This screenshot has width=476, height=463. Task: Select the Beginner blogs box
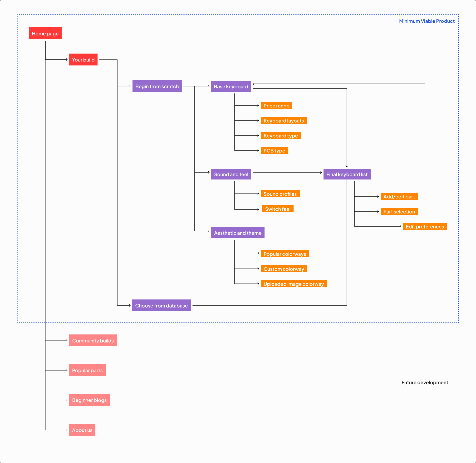(x=89, y=400)
